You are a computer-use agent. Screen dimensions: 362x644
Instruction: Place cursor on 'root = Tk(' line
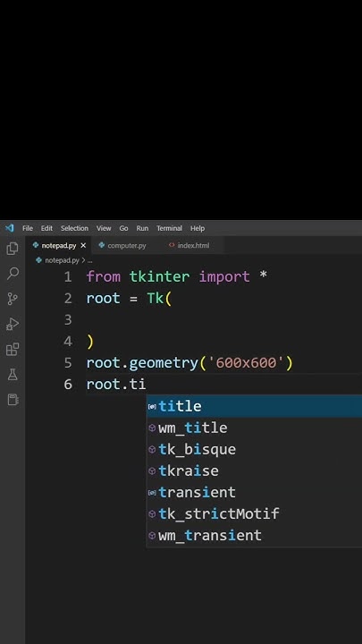129,298
